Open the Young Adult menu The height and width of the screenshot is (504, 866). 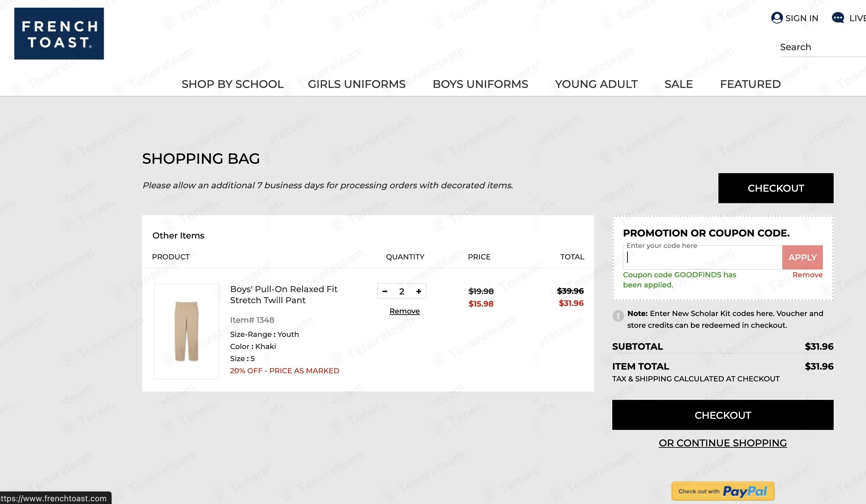pyautogui.click(x=596, y=84)
